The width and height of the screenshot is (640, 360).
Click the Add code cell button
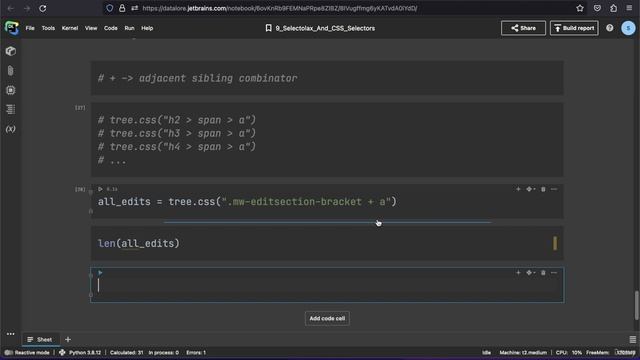click(327, 318)
